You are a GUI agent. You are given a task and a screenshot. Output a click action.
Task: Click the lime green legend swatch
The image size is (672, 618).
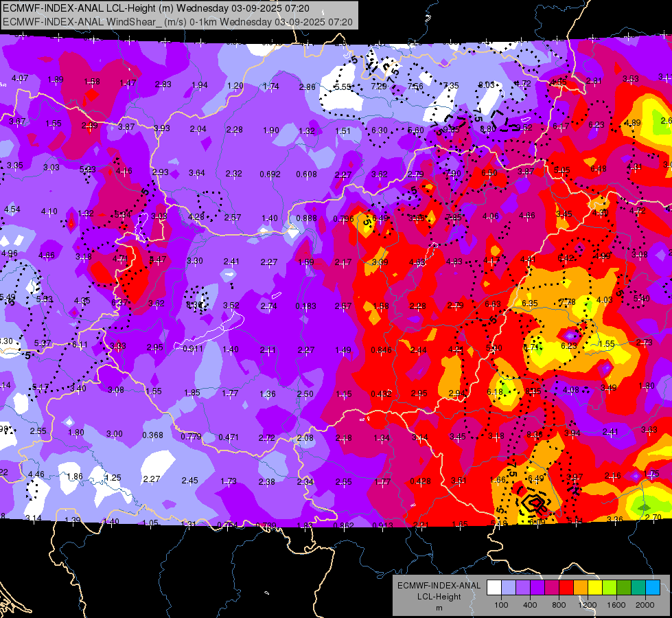coord(610,588)
